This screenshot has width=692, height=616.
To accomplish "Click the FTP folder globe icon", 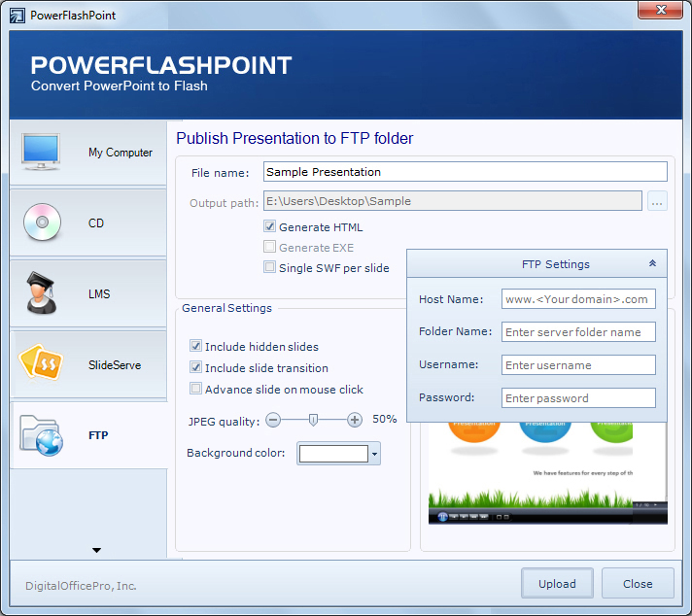I will [42, 435].
